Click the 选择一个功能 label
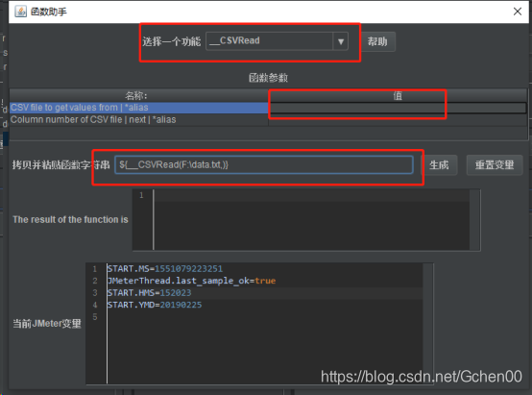This screenshot has width=532, height=395. [171, 41]
